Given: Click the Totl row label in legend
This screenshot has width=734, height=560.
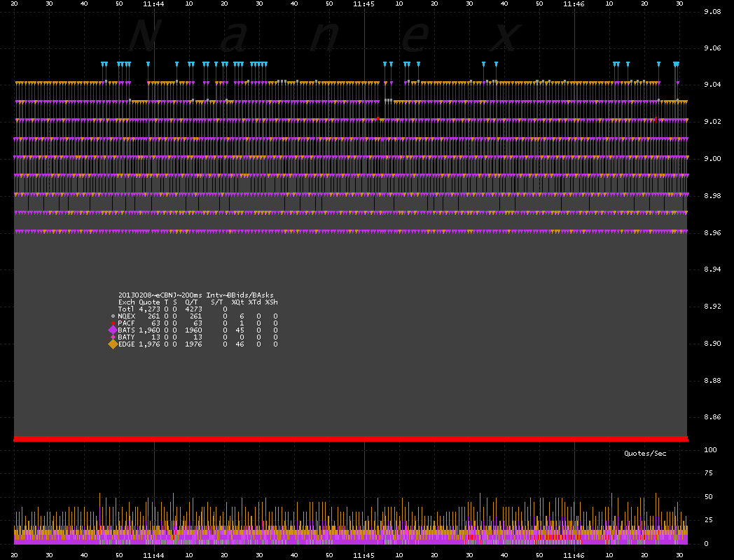Looking at the screenshot, I should (x=126, y=309).
